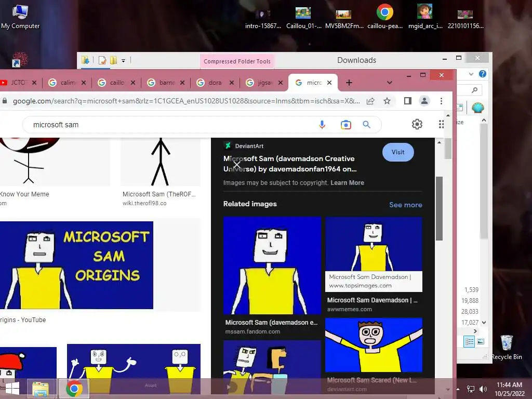The width and height of the screenshot is (532, 399).
Task: Click size value 28,033 in Downloads
Action: point(470,312)
